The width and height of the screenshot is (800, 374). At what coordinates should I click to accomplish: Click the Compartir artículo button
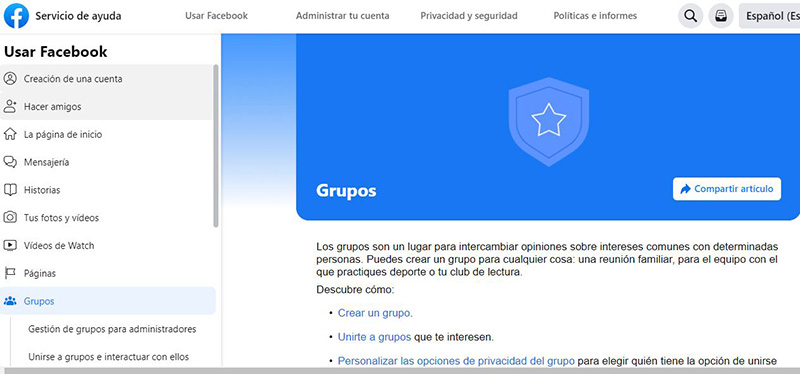tap(727, 189)
